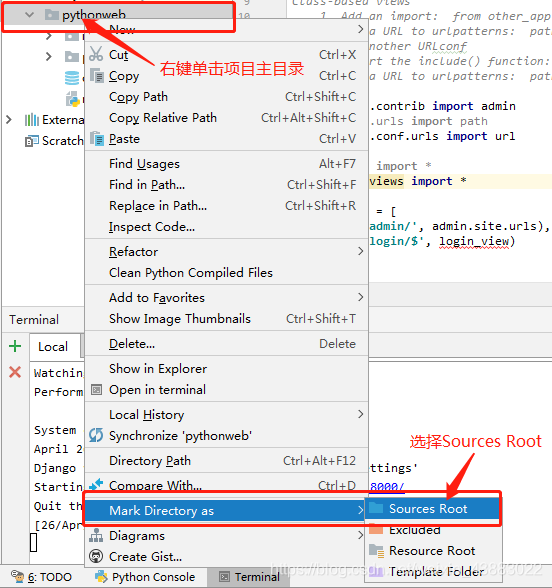Select Clean Python Compiled Files
Image resolution: width=552 pixels, height=588 pixels.
[226, 273]
